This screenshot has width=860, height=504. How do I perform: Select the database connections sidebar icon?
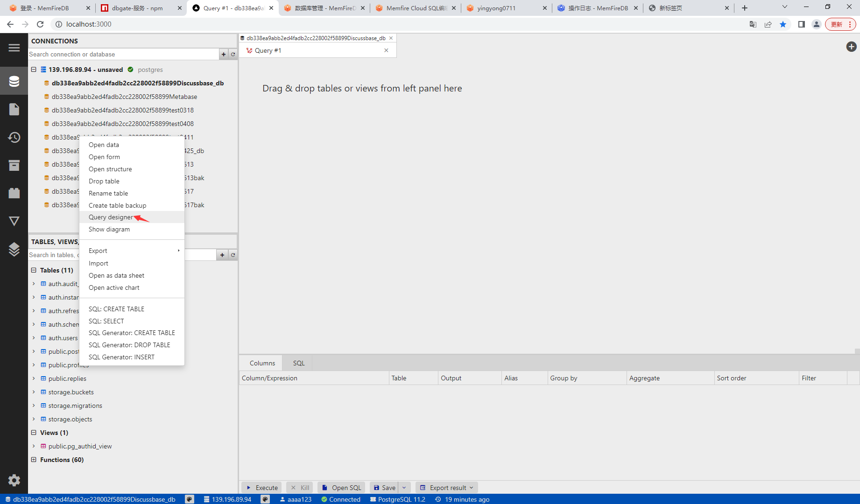point(14,81)
